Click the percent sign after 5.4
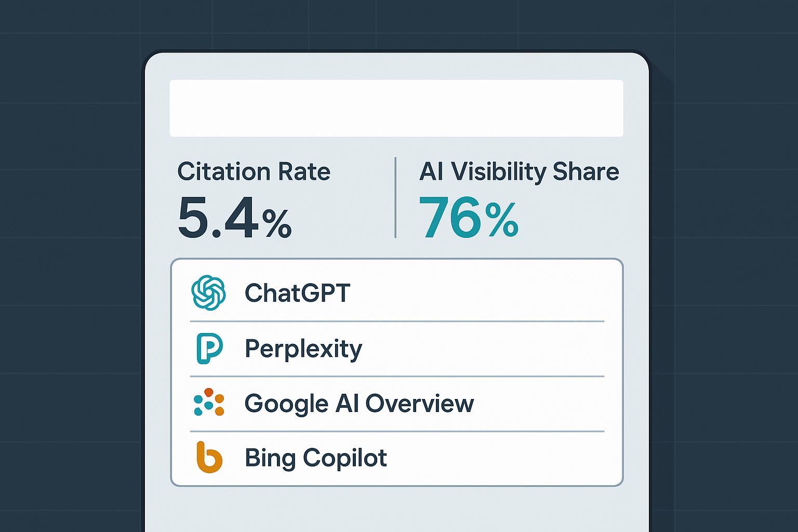This screenshot has height=532, width=798. pyautogui.click(x=276, y=223)
